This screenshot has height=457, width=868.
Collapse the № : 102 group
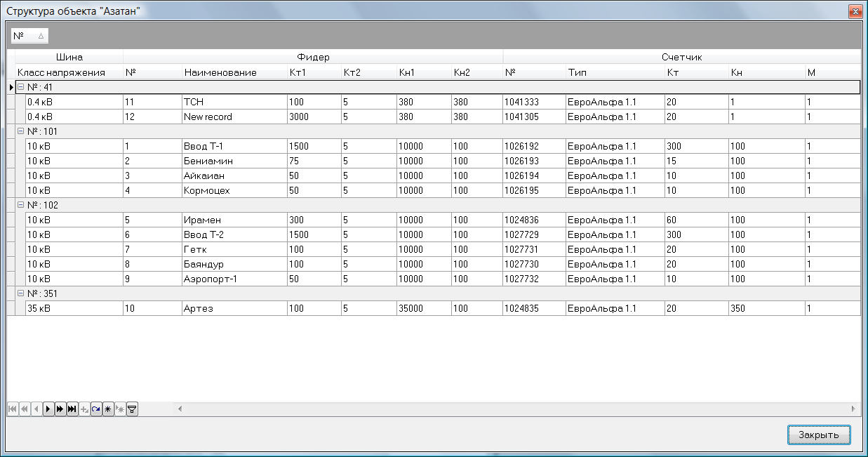(x=20, y=205)
